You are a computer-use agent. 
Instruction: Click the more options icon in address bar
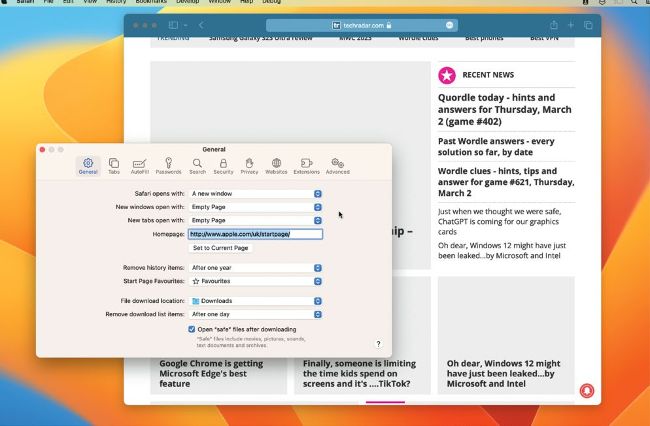(449, 25)
